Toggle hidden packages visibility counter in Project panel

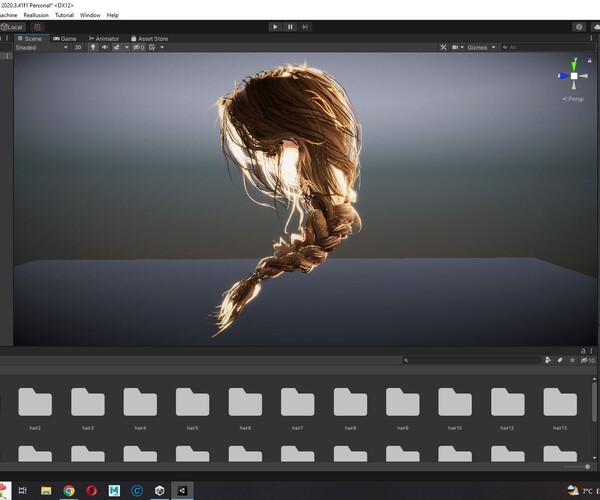(x=588, y=360)
